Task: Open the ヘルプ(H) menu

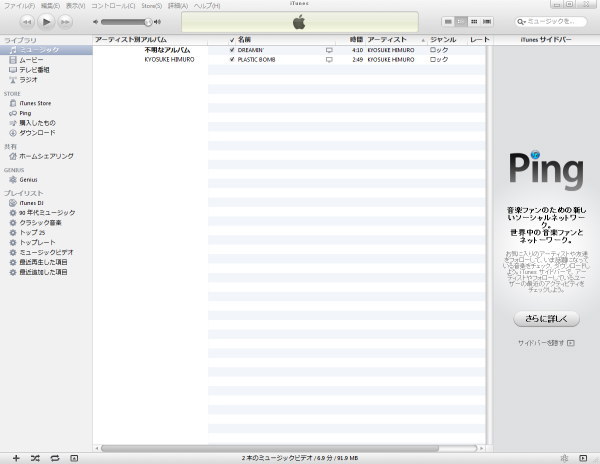Action: [207, 6]
